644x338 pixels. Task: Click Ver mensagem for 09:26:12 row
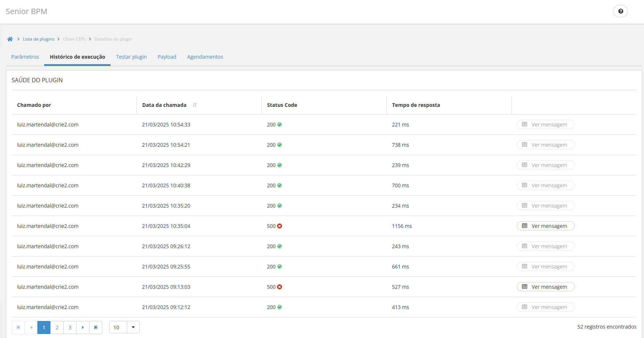click(x=546, y=246)
